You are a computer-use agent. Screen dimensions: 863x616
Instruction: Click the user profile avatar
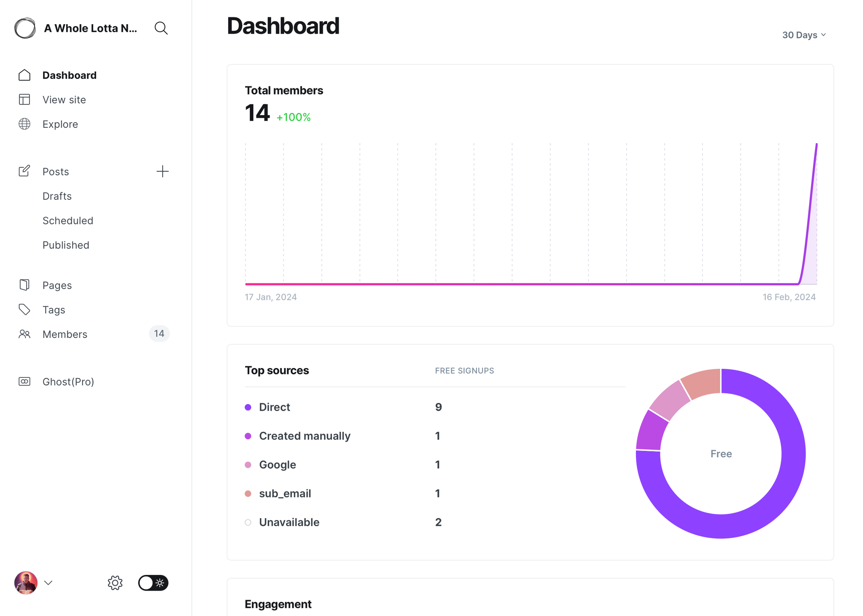click(x=26, y=583)
